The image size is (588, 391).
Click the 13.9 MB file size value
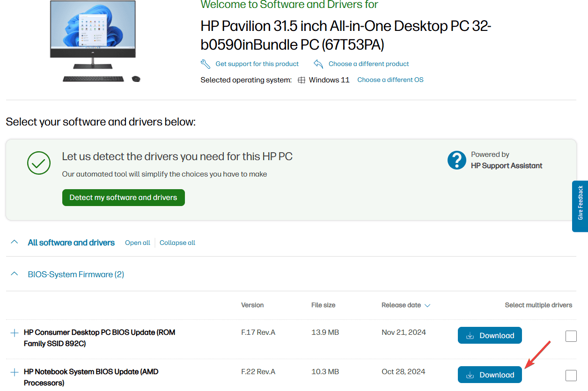pyautogui.click(x=325, y=332)
